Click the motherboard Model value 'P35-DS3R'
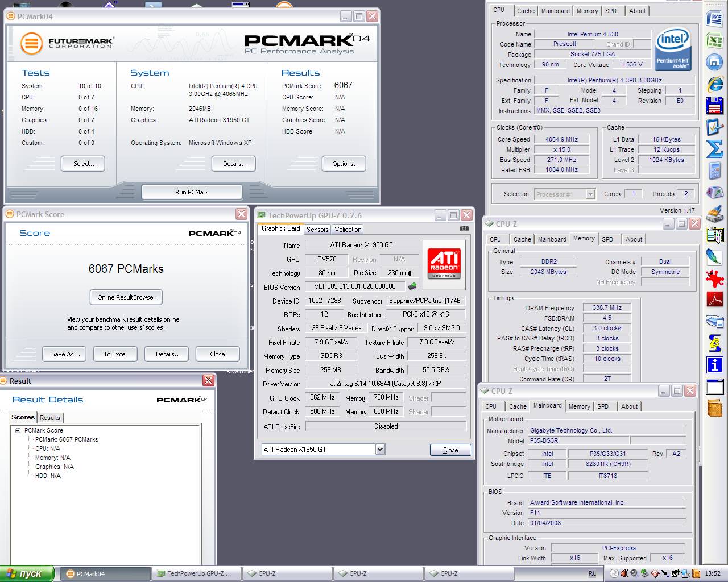 click(578, 440)
